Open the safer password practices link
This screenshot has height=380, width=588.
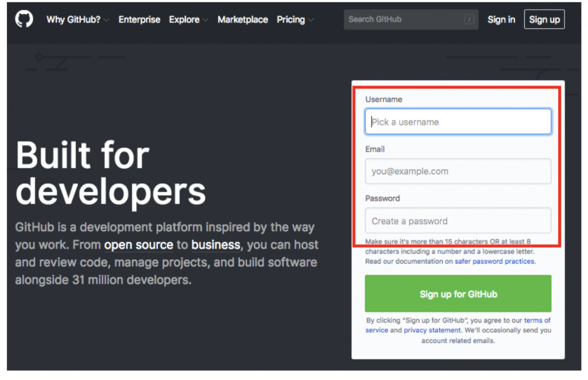(495, 262)
